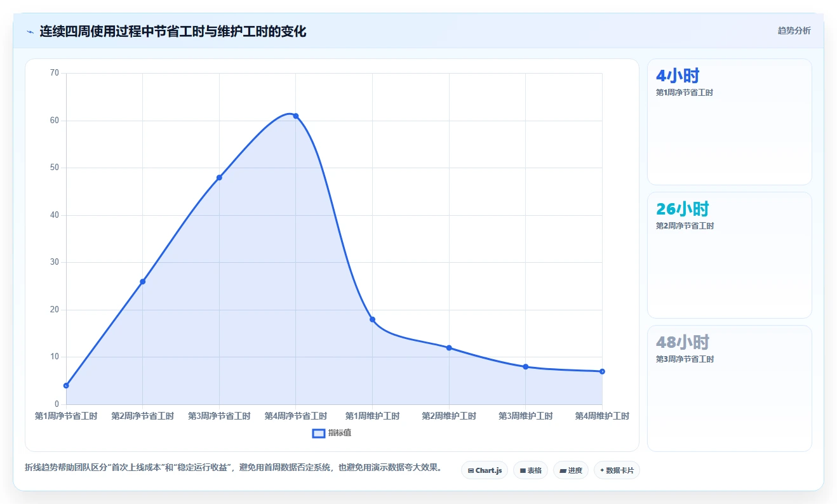The width and height of the screenshot is (837, 504).
Task: Click the 表格 tag icon
Action: pyautogui.click(x=523, y=470)
